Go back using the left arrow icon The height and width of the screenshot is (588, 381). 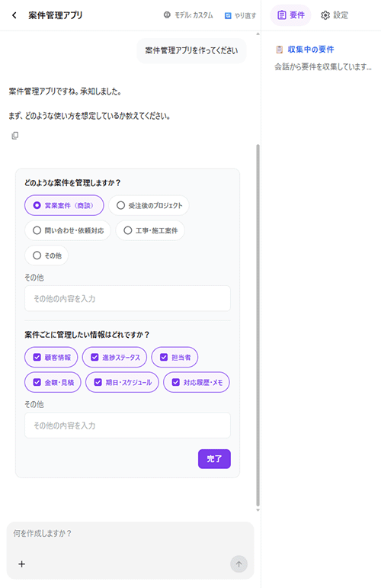(14, 15)
